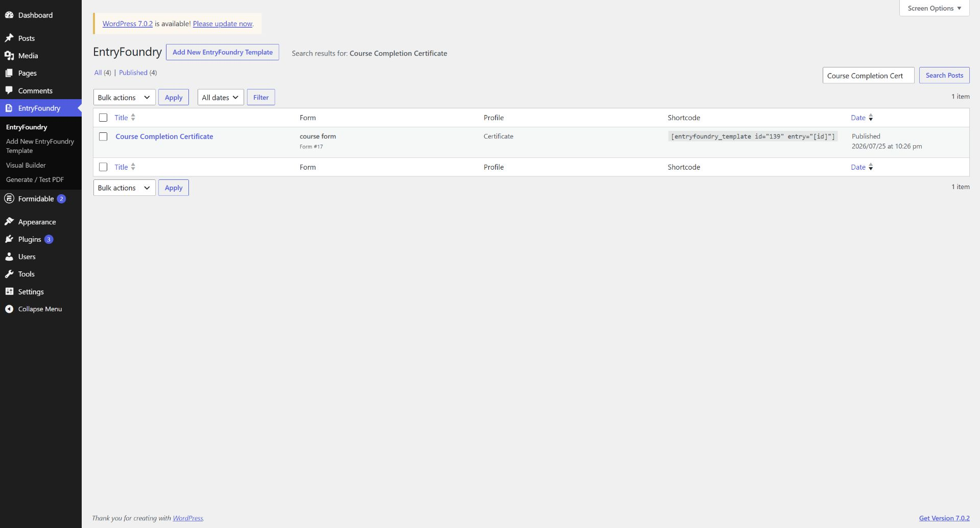Click the Search Posts button

coord(944,75)
